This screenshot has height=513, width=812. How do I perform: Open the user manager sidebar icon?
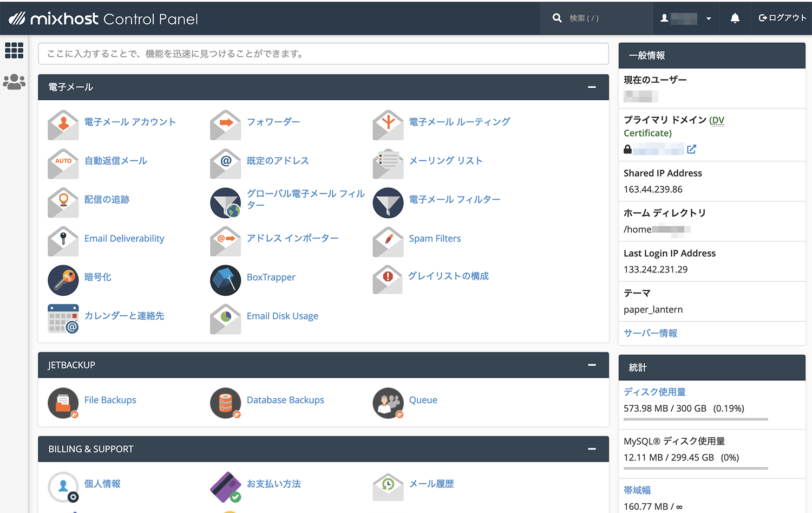(14, 82)
